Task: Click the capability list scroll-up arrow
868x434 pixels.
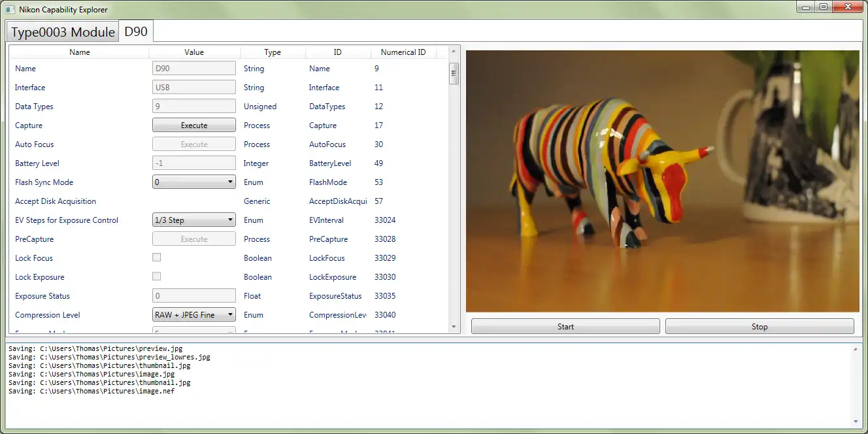Action: click(454, 52)
